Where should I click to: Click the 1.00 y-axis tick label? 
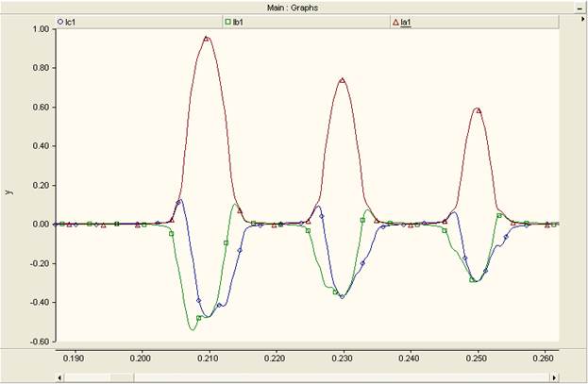tap(41, 29)
